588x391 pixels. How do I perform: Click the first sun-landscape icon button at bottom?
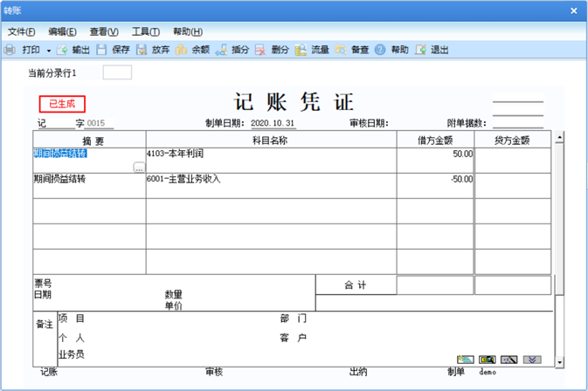(x=466, y=360)
